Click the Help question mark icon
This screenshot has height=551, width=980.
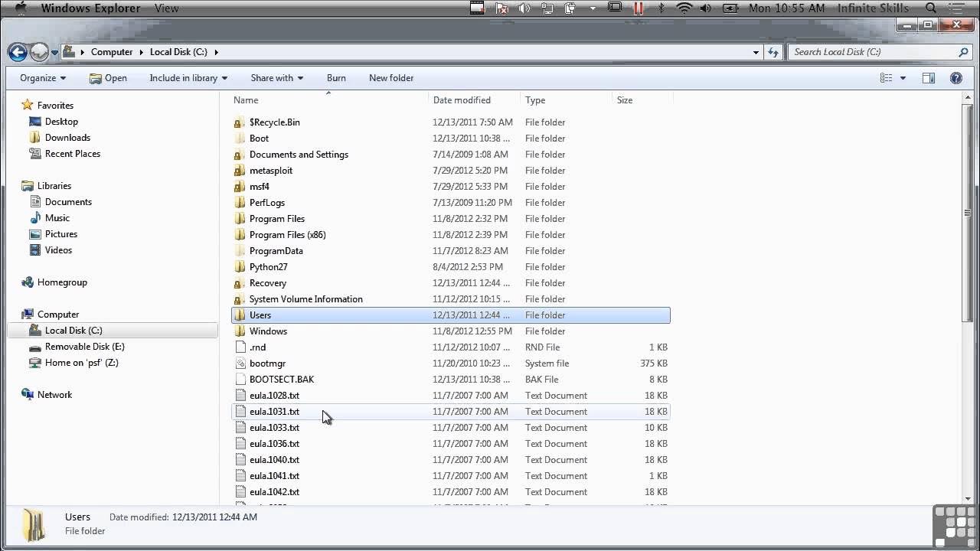click(955, 78)
